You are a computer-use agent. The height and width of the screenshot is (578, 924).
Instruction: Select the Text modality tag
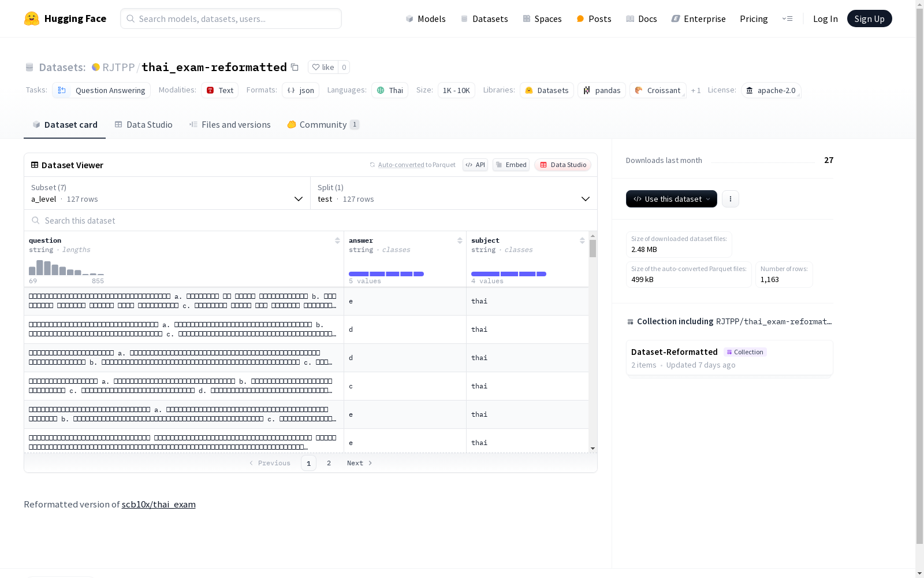tap(220, 90)
